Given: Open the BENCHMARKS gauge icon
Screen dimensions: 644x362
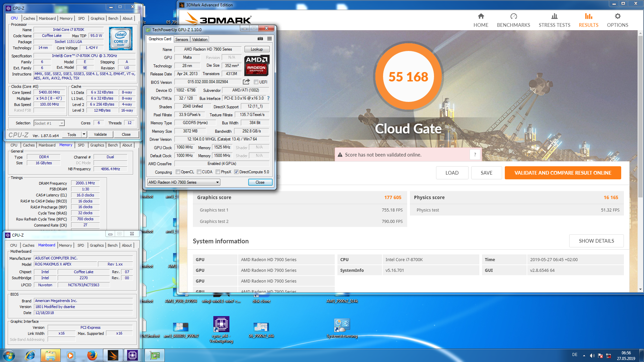Looking at the screenshot, I should pyautogui.click(x=514, y=16).
